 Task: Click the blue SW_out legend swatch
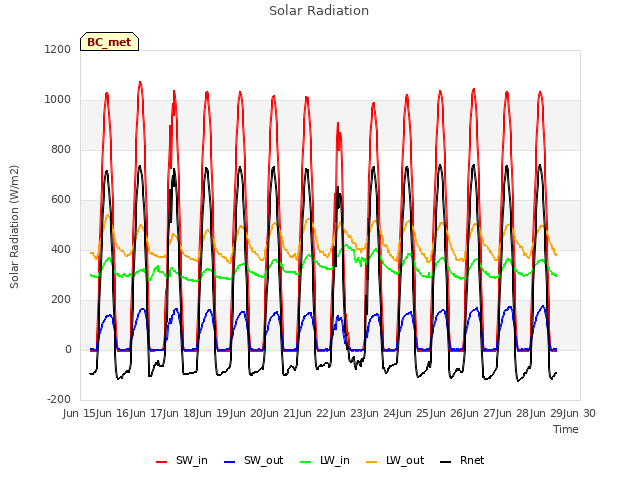click(230, 462)
